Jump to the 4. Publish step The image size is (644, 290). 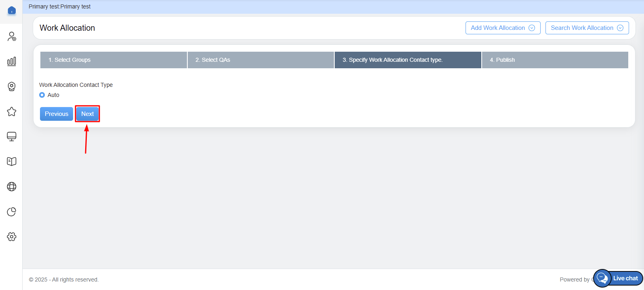(x=555, y=60)
